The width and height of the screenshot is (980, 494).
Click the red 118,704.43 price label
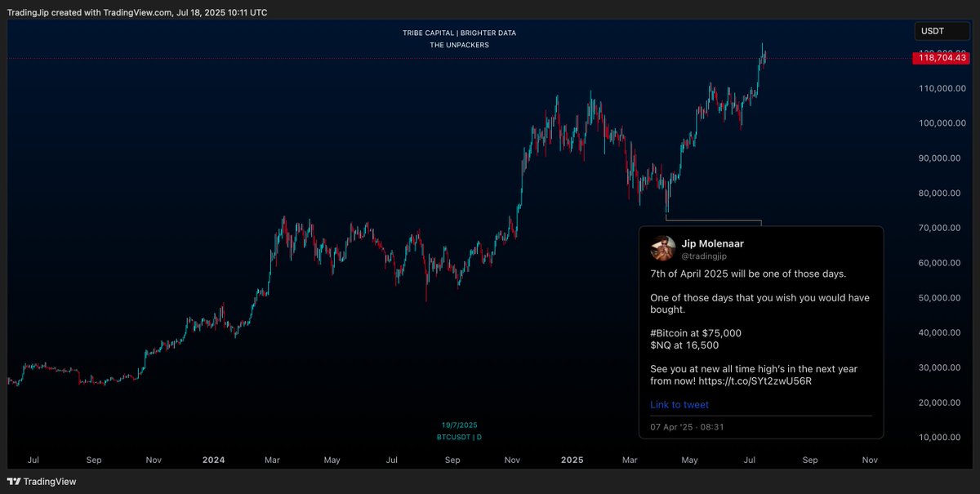pyautogui.click(x=942, y=58)
